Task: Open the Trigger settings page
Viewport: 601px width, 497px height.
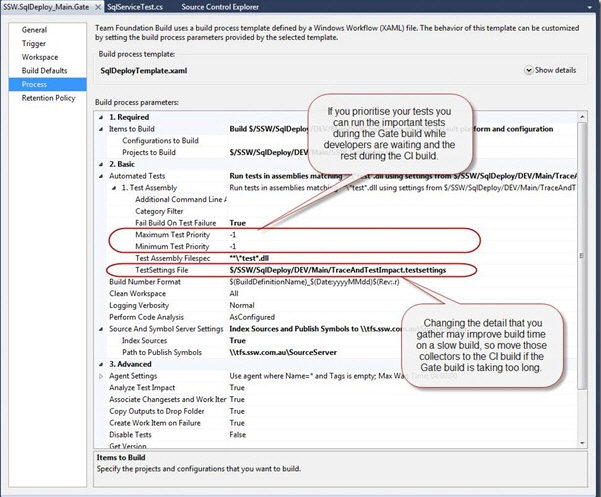Action: tap(35, 44)
